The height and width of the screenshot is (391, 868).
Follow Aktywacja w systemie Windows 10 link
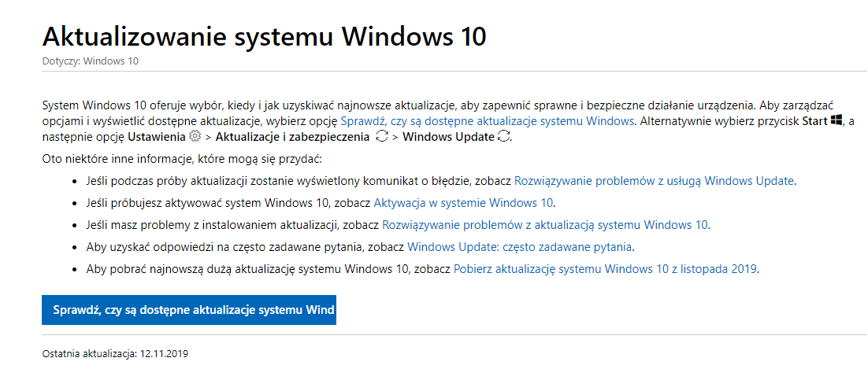point(463,202)
